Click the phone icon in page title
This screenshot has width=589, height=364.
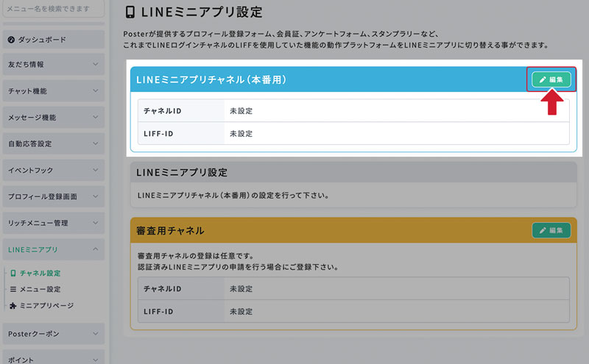130,13
